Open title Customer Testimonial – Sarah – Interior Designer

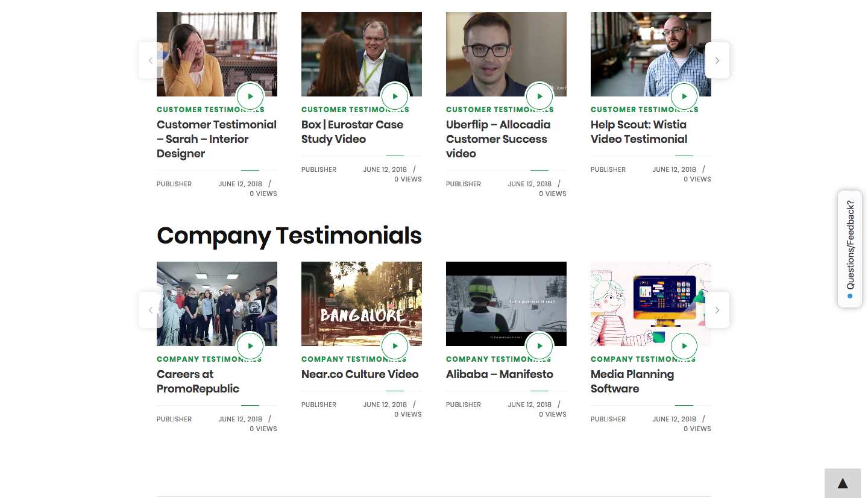[216, 139]
